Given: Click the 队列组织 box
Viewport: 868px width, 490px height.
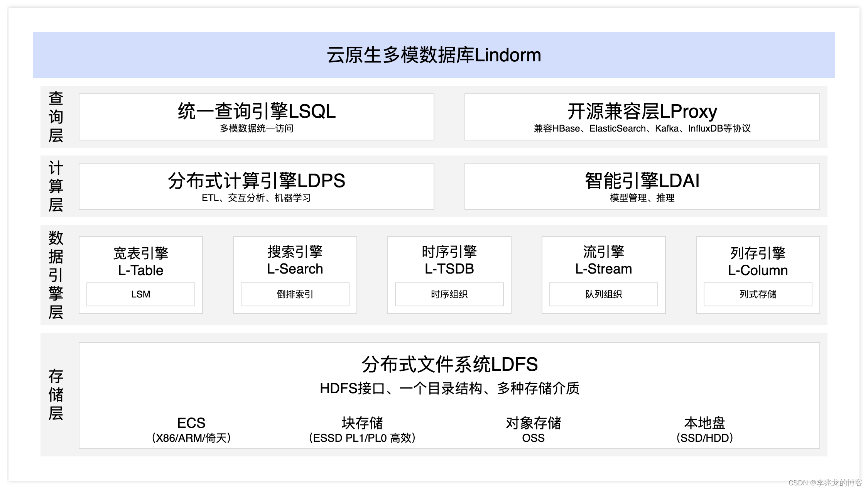Looking at the screenshot, I should click(x=604, y=294).
